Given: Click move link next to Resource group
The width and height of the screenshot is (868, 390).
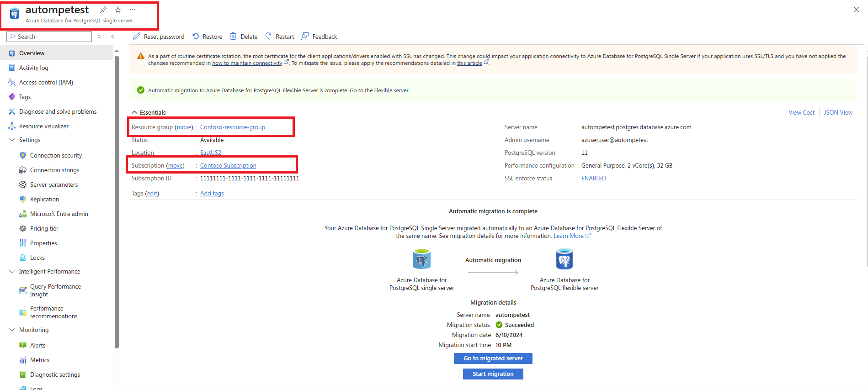Looking at the screenshot, I should point(184,127).
